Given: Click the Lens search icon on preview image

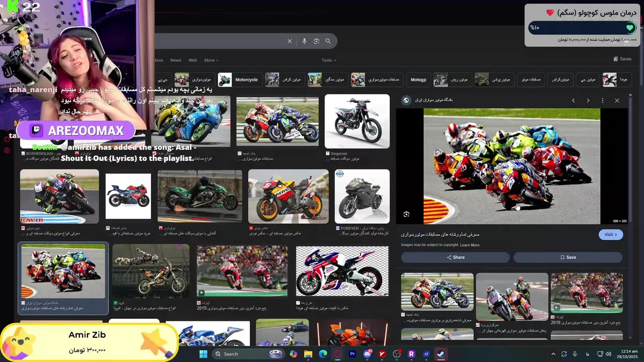Looking at the screenshot, I should point(406,214).
